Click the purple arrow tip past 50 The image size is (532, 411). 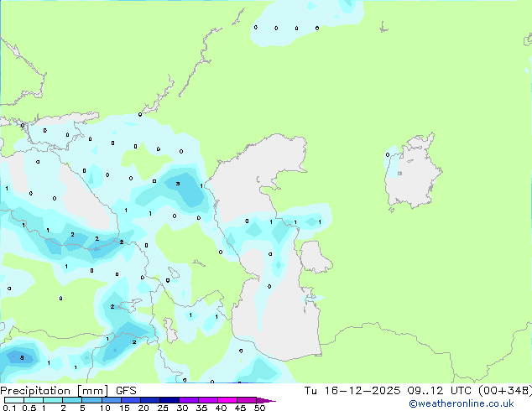266,400
